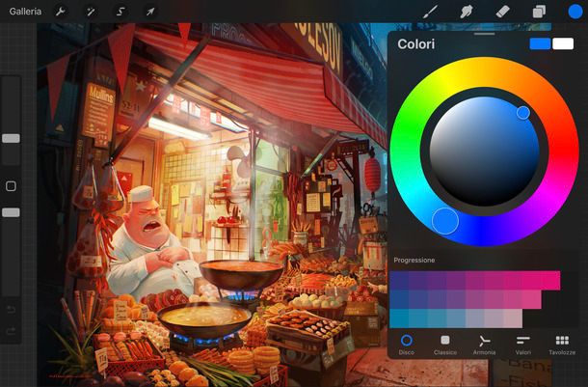Click the hue ring selector handle

(x=445, y=221)
